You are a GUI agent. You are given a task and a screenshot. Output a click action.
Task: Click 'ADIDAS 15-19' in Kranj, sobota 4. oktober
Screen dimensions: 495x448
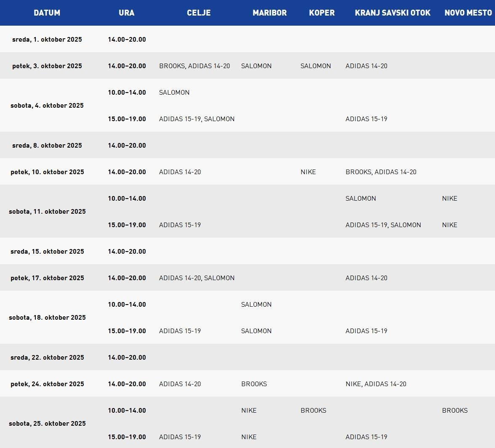366,119
